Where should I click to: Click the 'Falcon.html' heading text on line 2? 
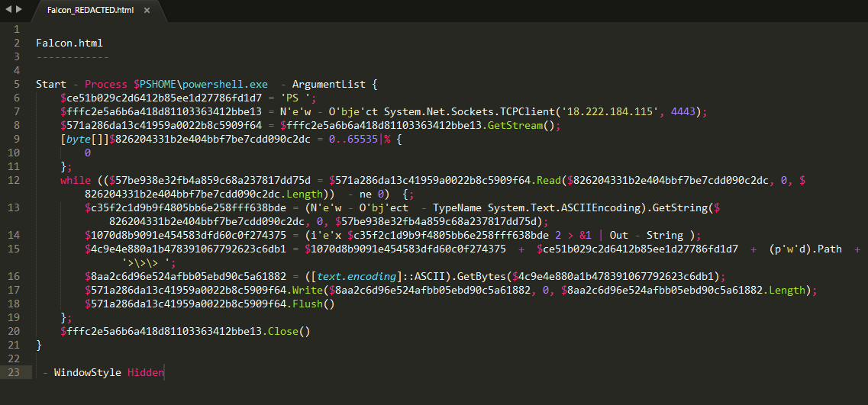point(69,43)
